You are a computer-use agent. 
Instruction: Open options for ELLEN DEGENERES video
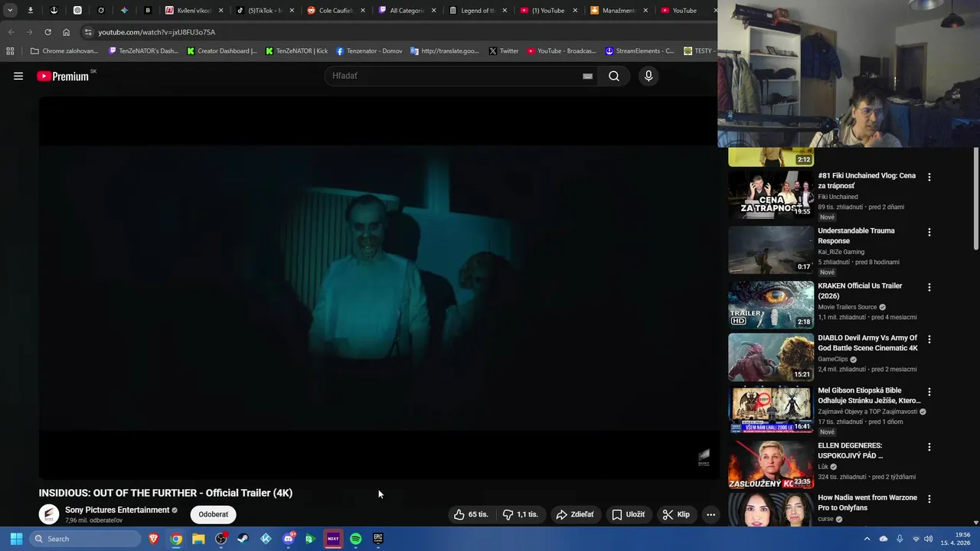[929, 447]
